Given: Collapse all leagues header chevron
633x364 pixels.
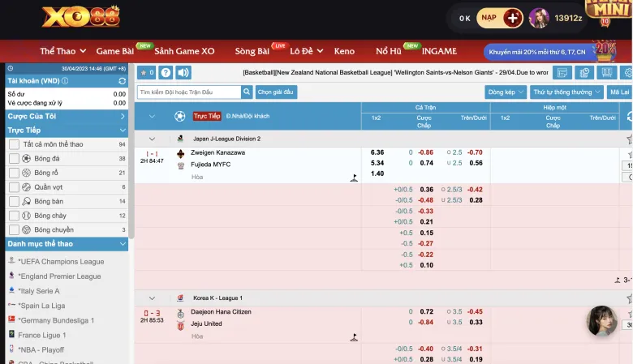Looking at the screenshot, I should 152,116.
